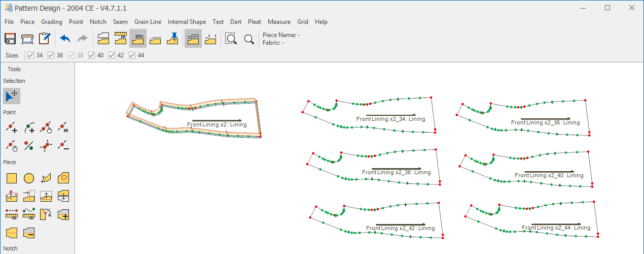Select the zoom to area magnifier icon

(231, 39)
